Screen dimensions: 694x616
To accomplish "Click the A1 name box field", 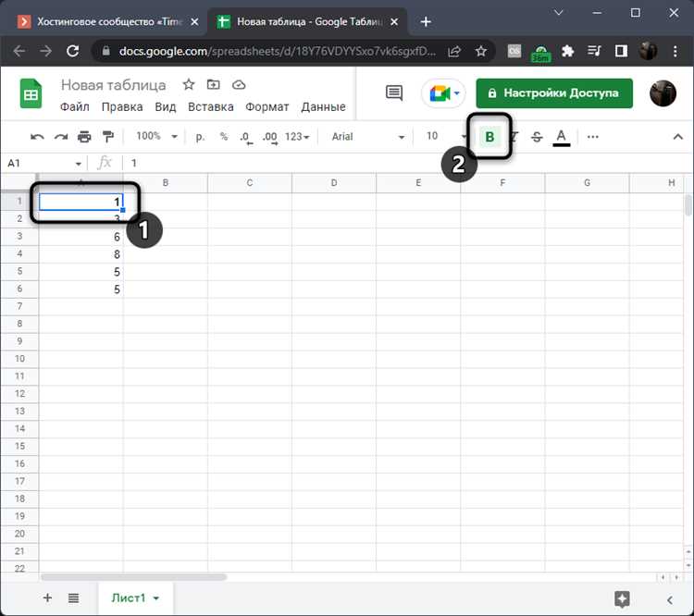I will pos(44,164).
